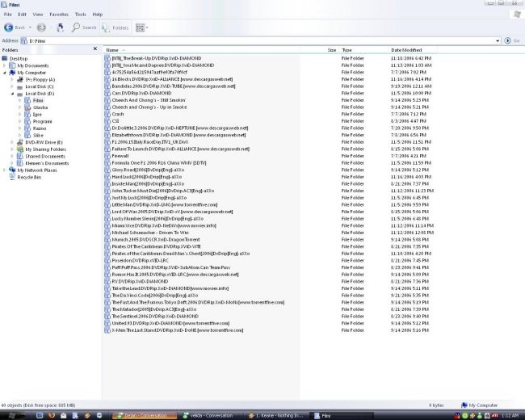Sort by the Date Modified column header

click(406, 50)
